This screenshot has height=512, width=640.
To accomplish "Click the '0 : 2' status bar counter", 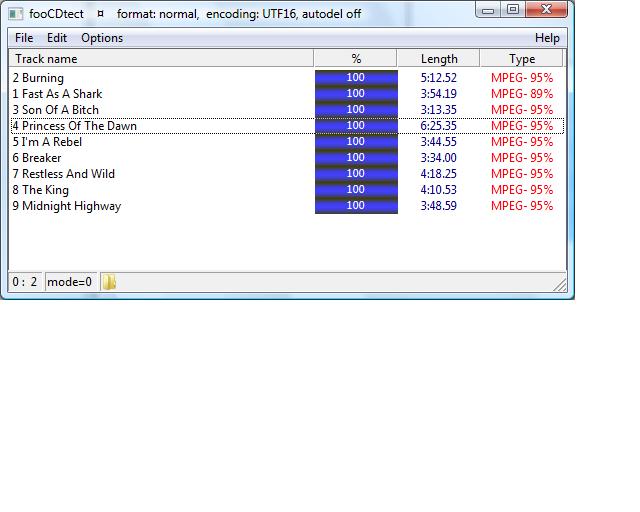I will point(25,282).
